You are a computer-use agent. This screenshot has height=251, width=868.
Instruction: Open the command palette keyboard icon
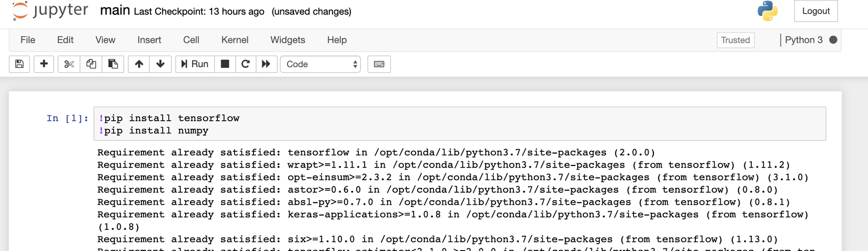(379, 64)
